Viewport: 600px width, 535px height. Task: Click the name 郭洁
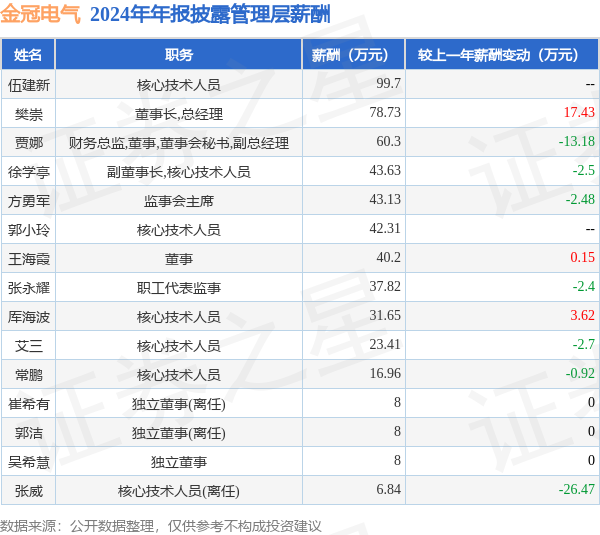pos(29,434)
